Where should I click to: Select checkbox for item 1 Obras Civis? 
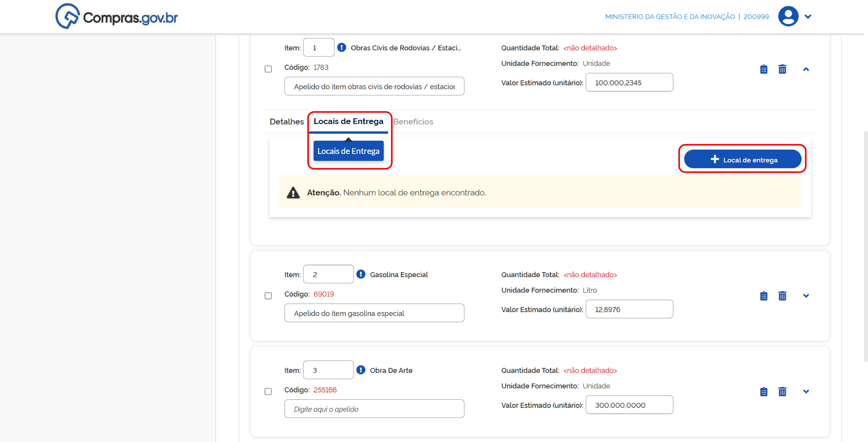[x=268, y=69]
